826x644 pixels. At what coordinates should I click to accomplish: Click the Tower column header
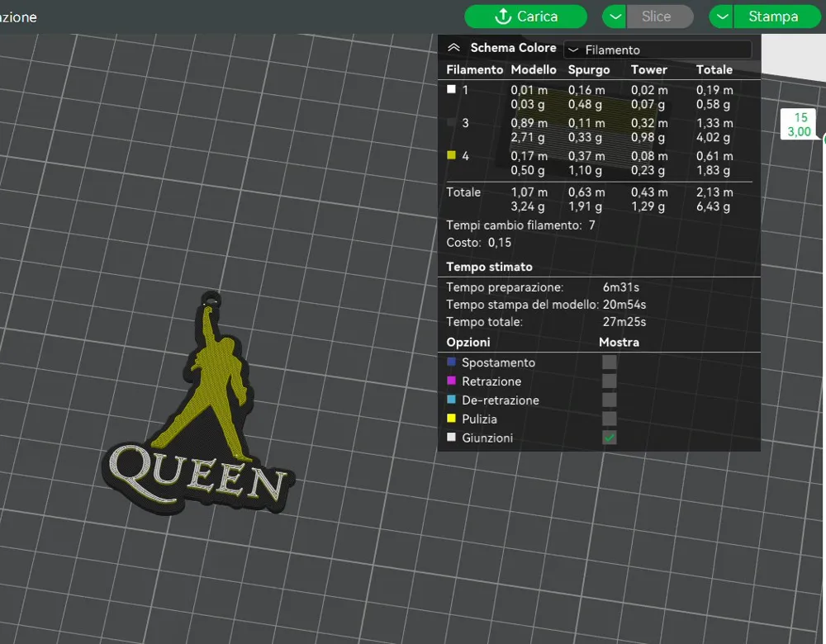[649, 69]
